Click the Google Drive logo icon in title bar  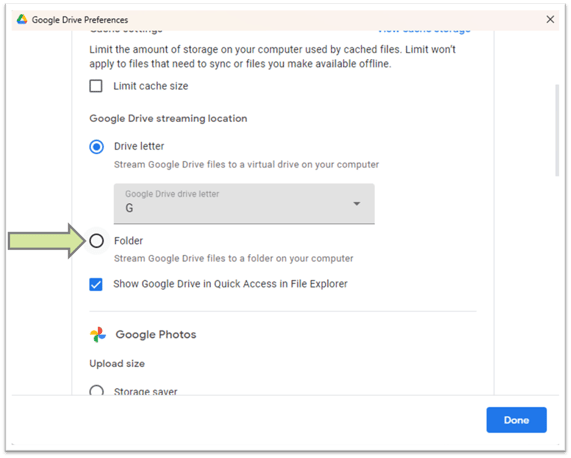pyautogui.click(x=22, y=19)
